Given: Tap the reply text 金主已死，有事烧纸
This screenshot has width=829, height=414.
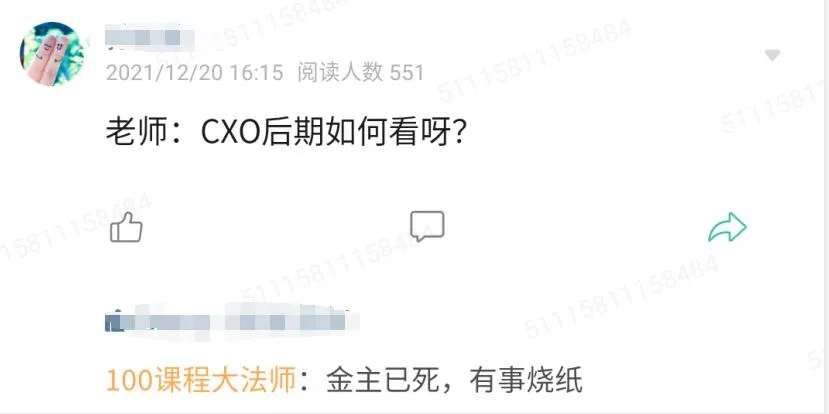Looking at the screenshot, I should coord(454,380).
